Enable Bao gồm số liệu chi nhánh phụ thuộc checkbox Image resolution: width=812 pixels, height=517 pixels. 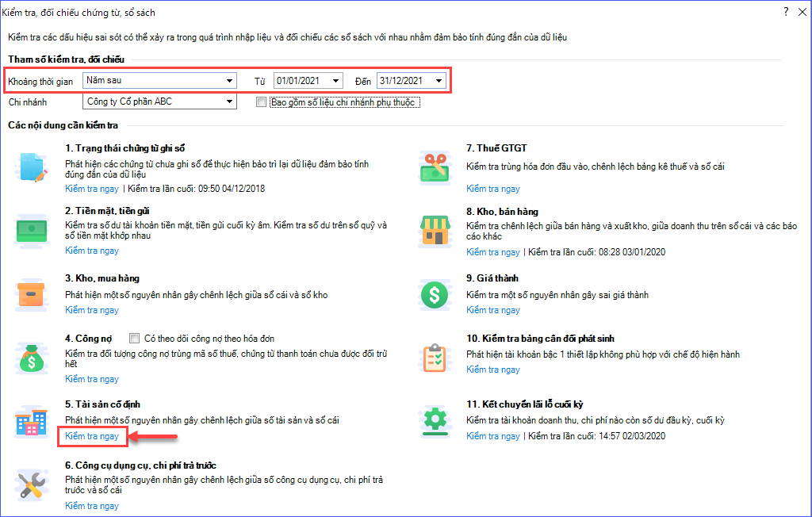261,102
